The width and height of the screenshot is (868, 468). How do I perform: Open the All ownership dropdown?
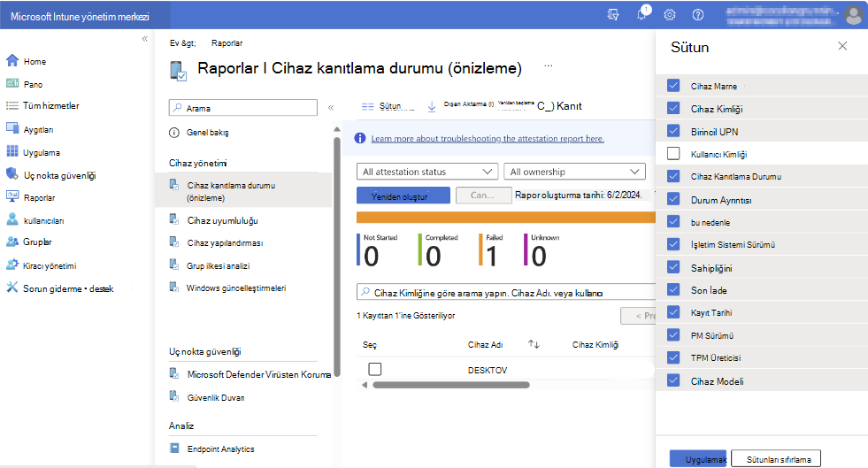point(574,172)
